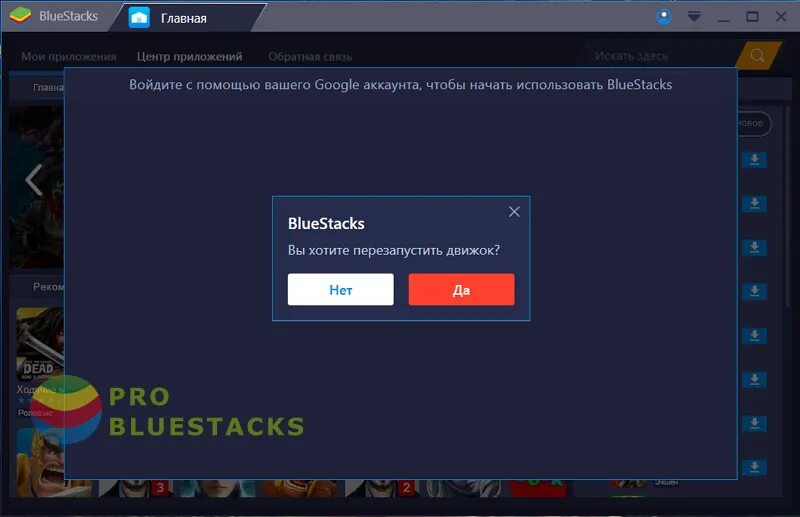Image resolution: width=800 pixels, height=517 pixels.
Task: Click the home icon on the Главная tab
Action: (139, 18)
